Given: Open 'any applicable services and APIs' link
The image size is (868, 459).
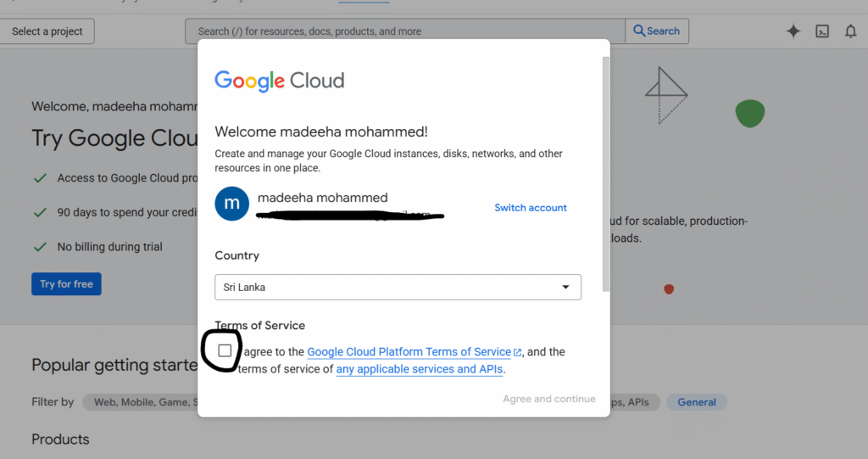Looking at the screenshot, I should [418, 369].
